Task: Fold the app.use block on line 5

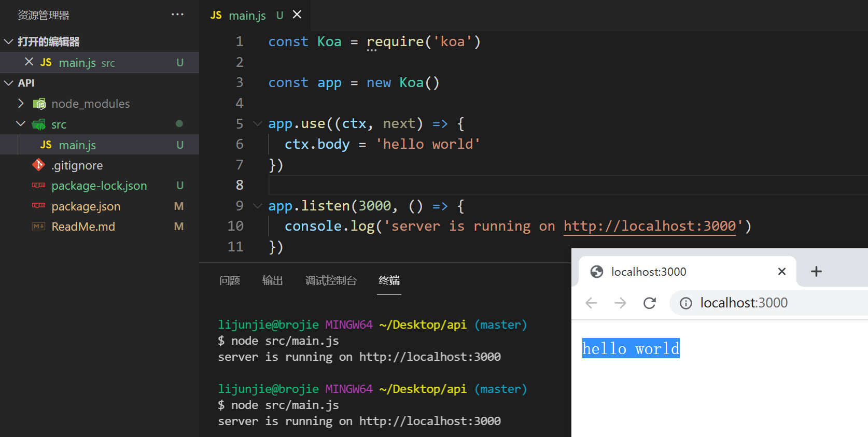Action: pyautogui.click(x=257, y=123)
